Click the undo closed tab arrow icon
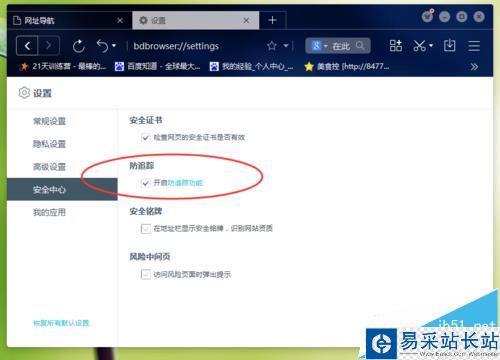Viewport: 500px width, 360px height. coord(102,46)
